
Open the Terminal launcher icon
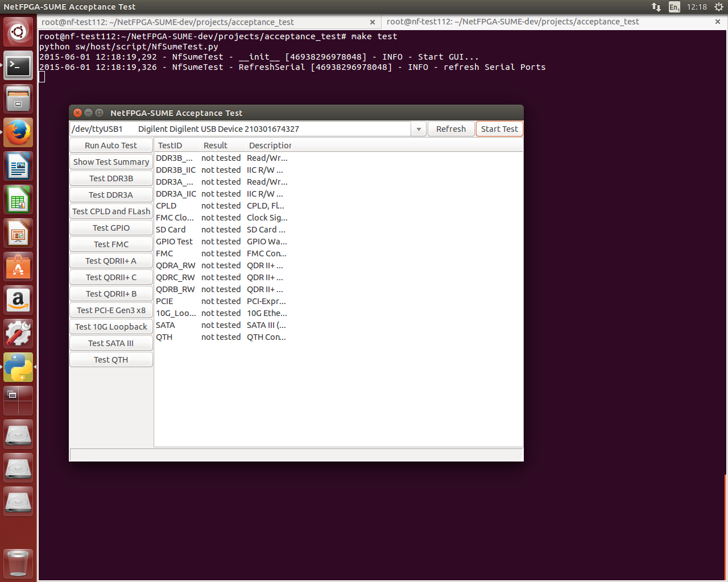19,66
